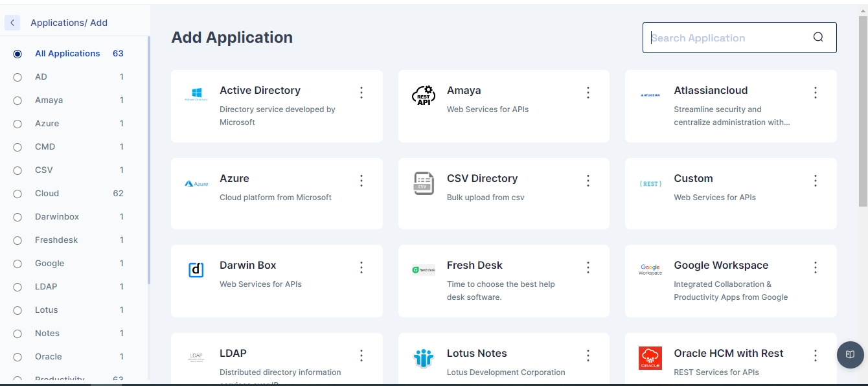
Task: Click the Lotus Notes logo icon
Action: 424,358
